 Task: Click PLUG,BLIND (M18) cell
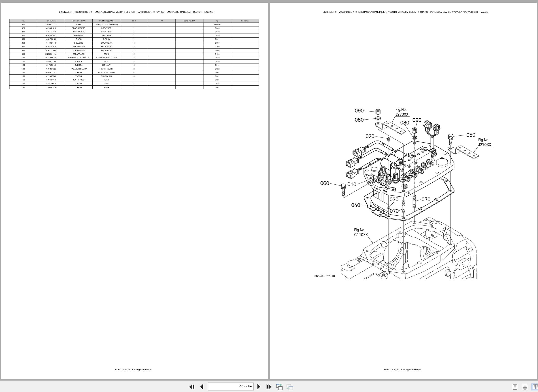coord(106,72)
